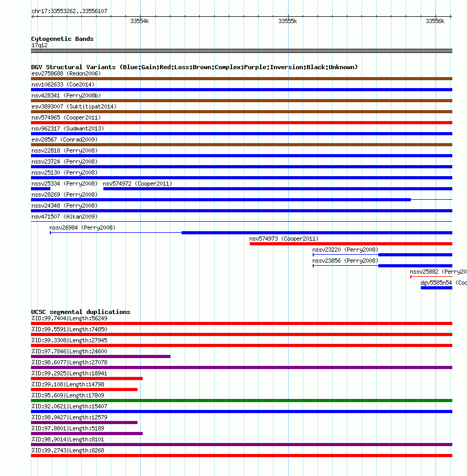Select duplication label %ID:99.5591|Length:74850

69,329
